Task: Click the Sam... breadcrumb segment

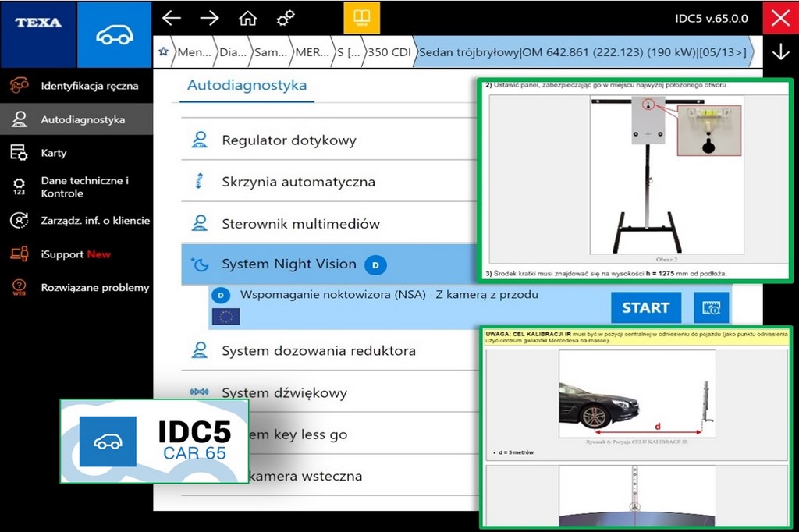Action: coord(271,52)
